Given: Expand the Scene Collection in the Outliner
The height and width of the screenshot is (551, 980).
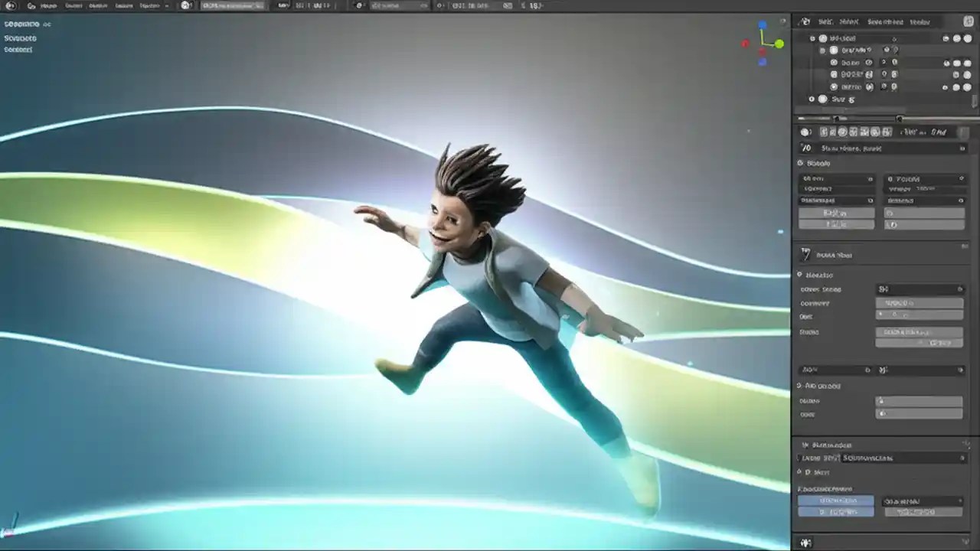Looking at the screenshot, I should tap(812, 38).
